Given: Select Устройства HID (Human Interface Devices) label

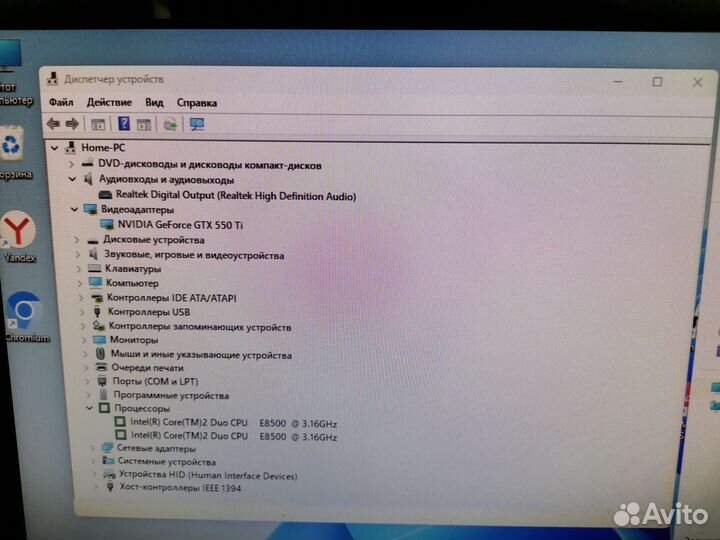Looking at the screenshot, I should pos(208,475).
